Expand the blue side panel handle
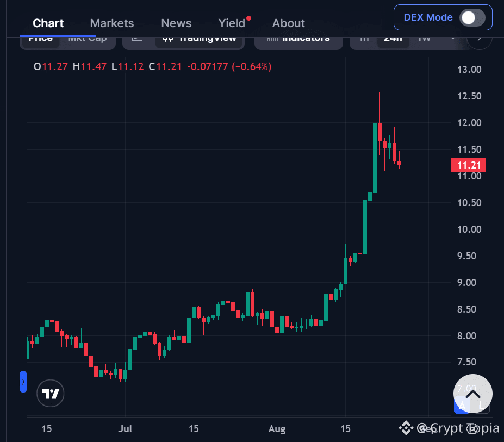The height and width of the screenshot is (442, 504). coord(23,382)
